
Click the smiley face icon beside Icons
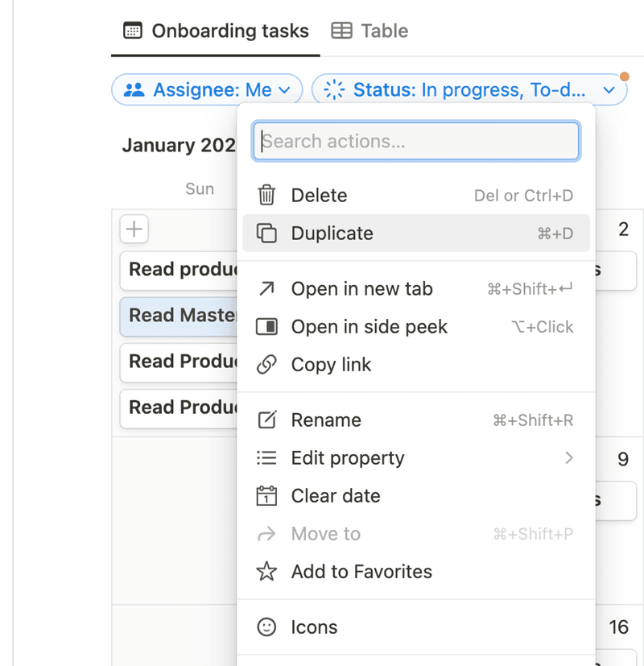(266, 627)
